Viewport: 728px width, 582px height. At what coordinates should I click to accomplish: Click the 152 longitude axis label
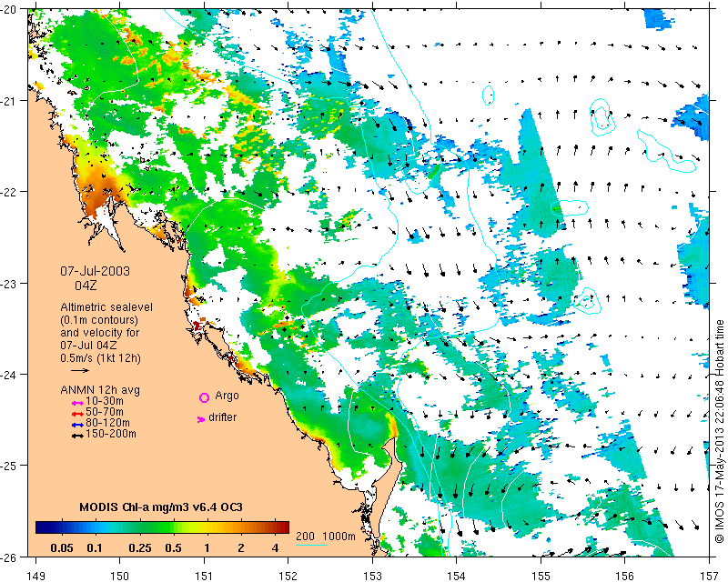[288, 576]
